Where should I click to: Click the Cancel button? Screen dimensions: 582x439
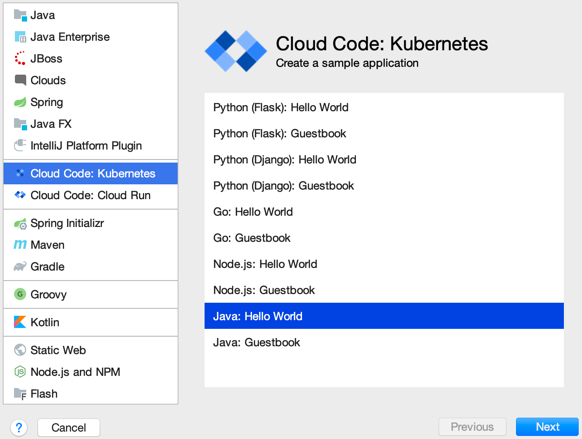pos(69,427)
